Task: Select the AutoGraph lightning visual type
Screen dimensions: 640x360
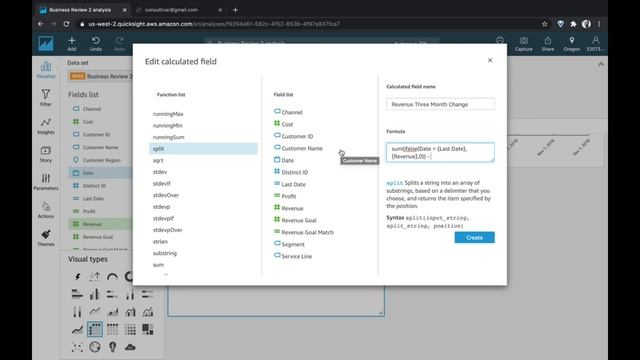Action: (x=77, y=277)
